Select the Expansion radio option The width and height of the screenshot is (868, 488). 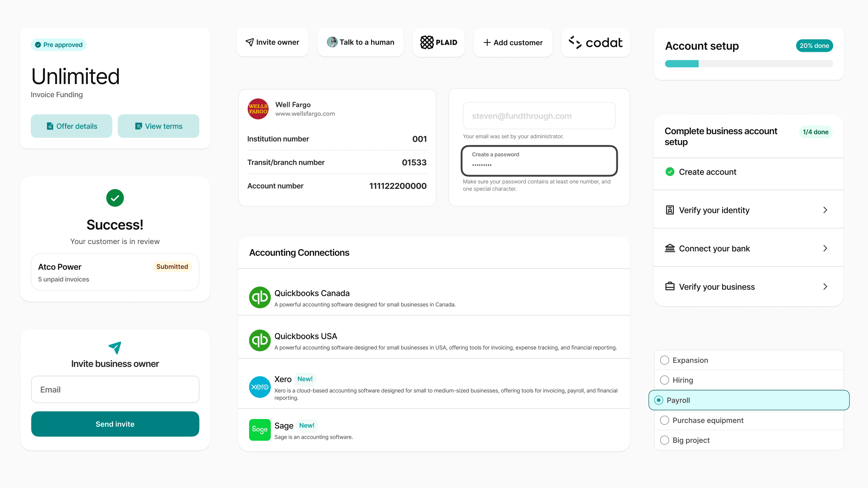[x=665, y=360]
